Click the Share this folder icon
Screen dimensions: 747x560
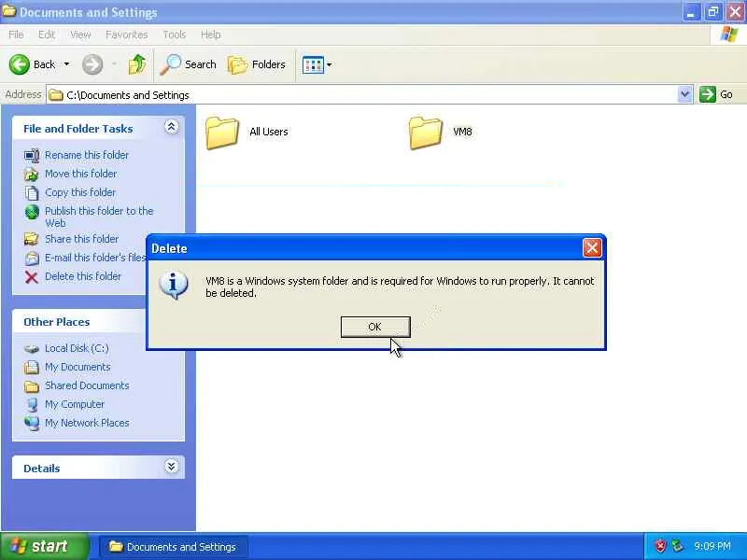pyautogui.click(x=32, y=239)
